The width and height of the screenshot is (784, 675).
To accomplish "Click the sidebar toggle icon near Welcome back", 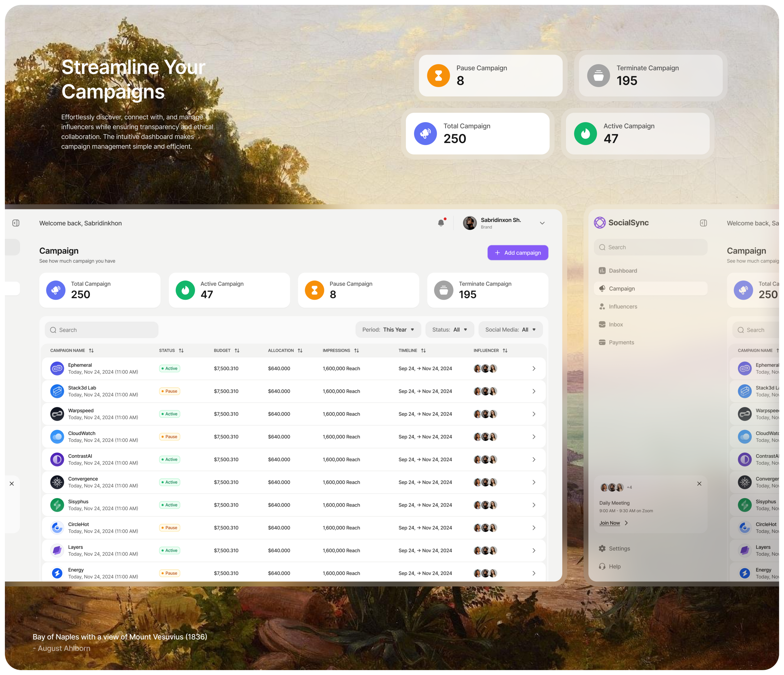I will tap(16, 223).
